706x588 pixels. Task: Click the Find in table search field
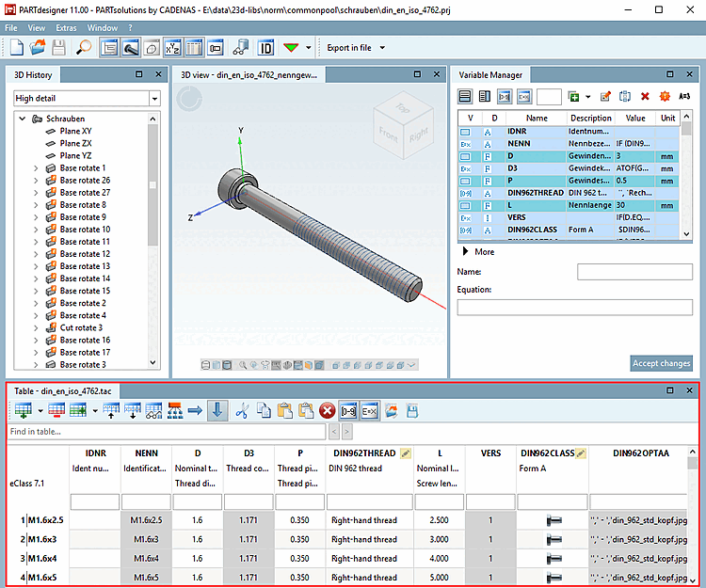point(166,432)
